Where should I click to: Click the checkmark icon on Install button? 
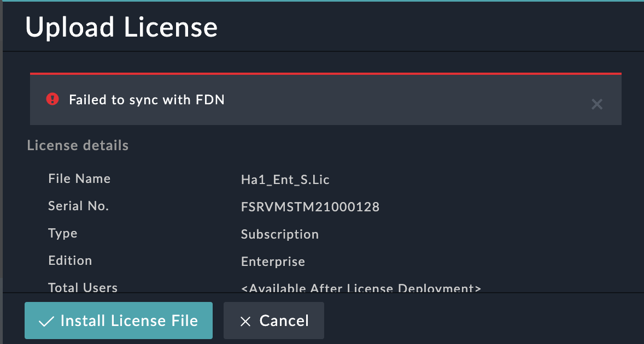pyautogui.click(x=46, y=322)
